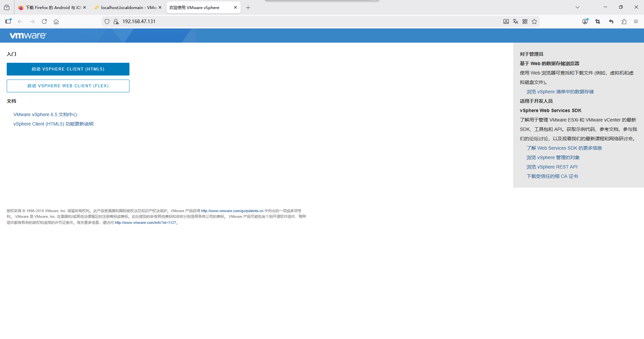Go back with the back arrow
Image resolution: width=644 pixels, height=339 pixels.
click(20, 21)
